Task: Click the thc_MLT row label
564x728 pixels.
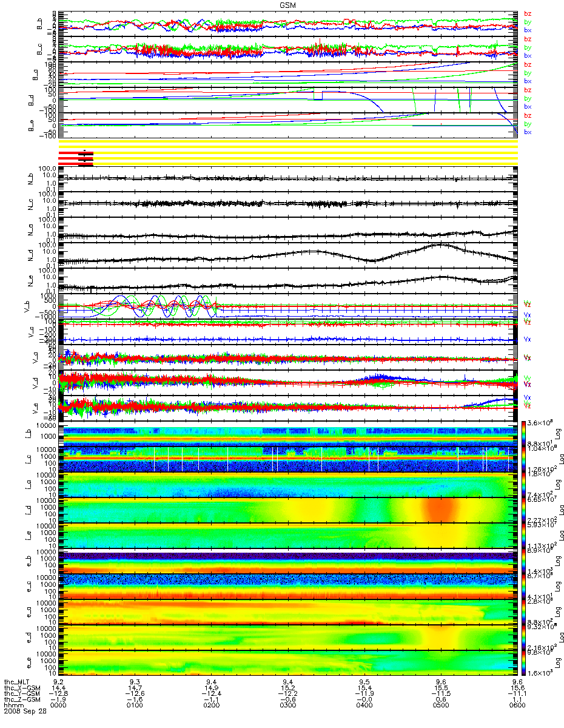Action: pos(16,682)
